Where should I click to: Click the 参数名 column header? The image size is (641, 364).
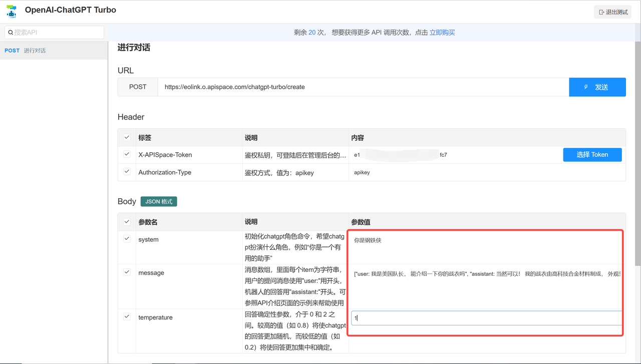[148, 222]
